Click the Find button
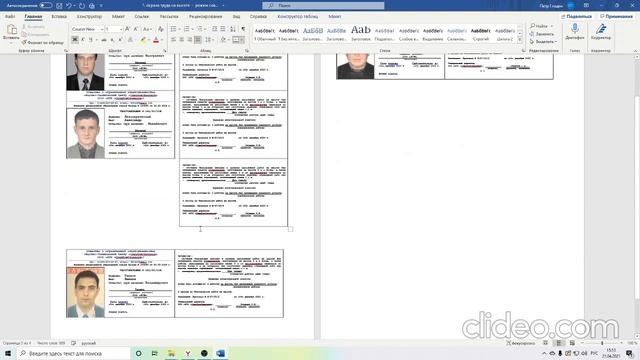 pyautogui.click(x=539, y=26)
